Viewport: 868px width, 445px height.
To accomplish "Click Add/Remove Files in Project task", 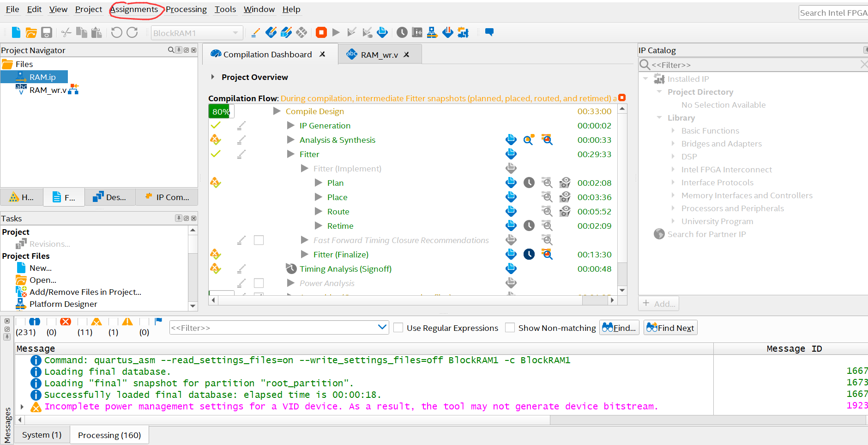I will 85,292.
